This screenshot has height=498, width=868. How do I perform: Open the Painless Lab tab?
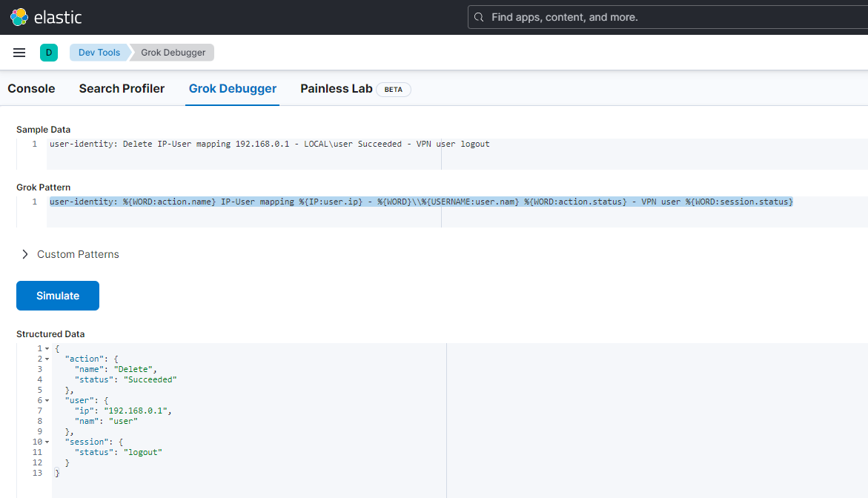tap(336, 88)
